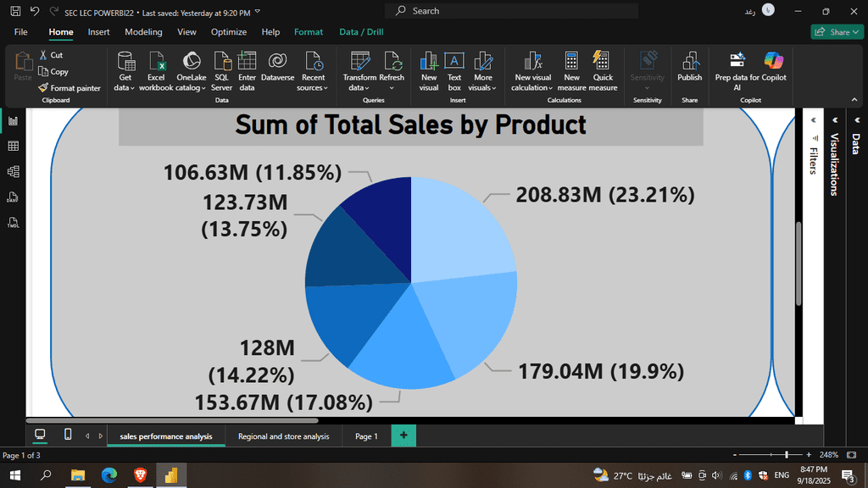The image size is (868, 488).
Task: Open the Modeling ribbon tab
Action: click(143, 32)
